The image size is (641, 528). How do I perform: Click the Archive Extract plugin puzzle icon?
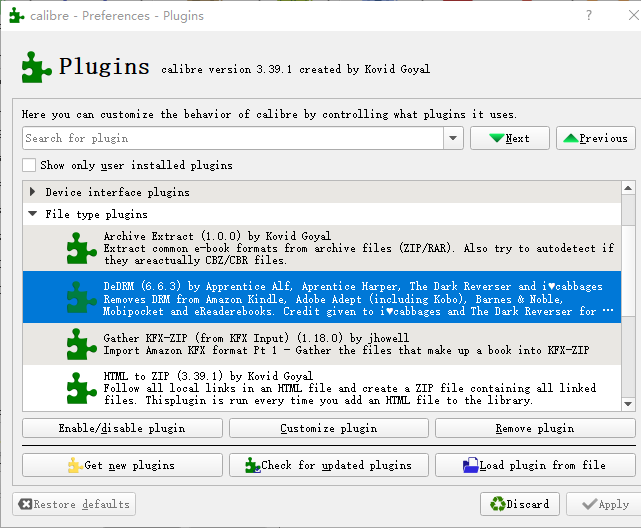coord(81,248)
